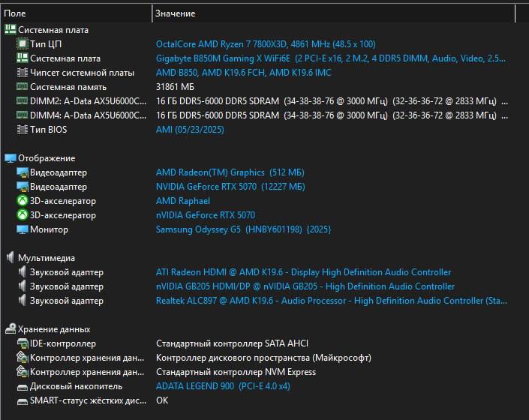Select the Стандартный контроллер NVM Express value
Screen dimensions: 529x420
tap(236, 372)
